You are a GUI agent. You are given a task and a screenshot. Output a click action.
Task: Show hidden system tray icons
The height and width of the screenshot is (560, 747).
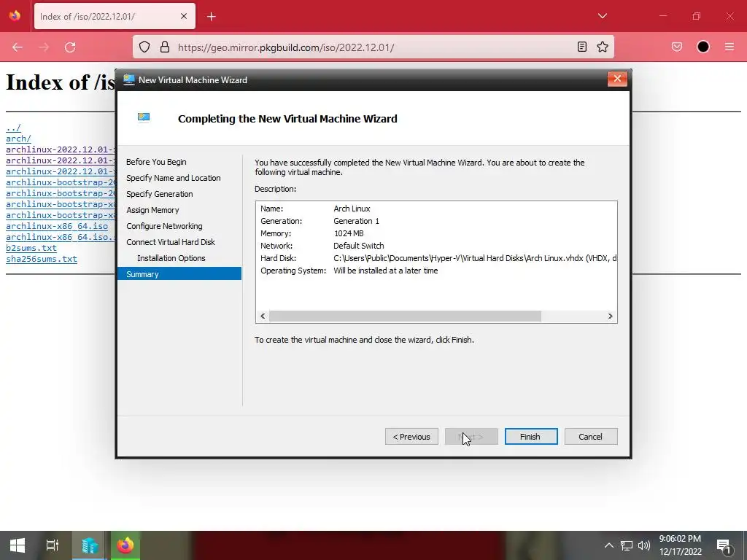tap(608, 545)
